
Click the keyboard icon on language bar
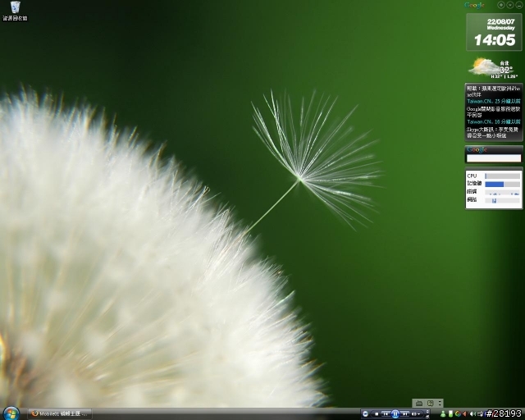click(x=419, y=404)
